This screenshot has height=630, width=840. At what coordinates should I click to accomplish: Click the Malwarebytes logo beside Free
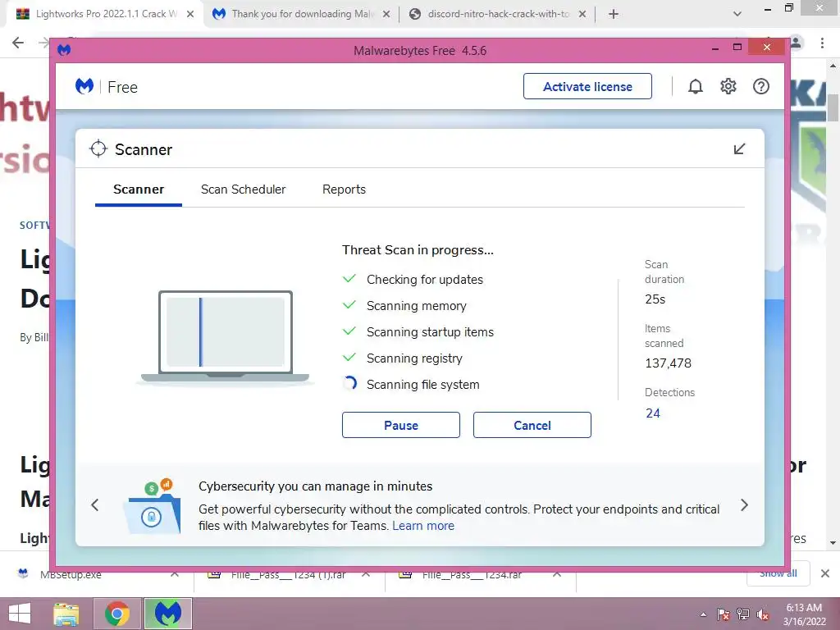(x=84, y=85)
